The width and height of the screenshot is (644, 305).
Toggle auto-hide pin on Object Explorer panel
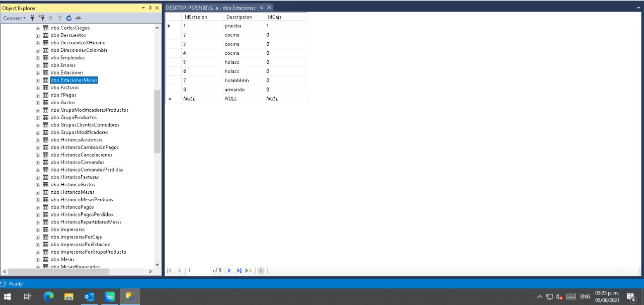tap(150, 8)
